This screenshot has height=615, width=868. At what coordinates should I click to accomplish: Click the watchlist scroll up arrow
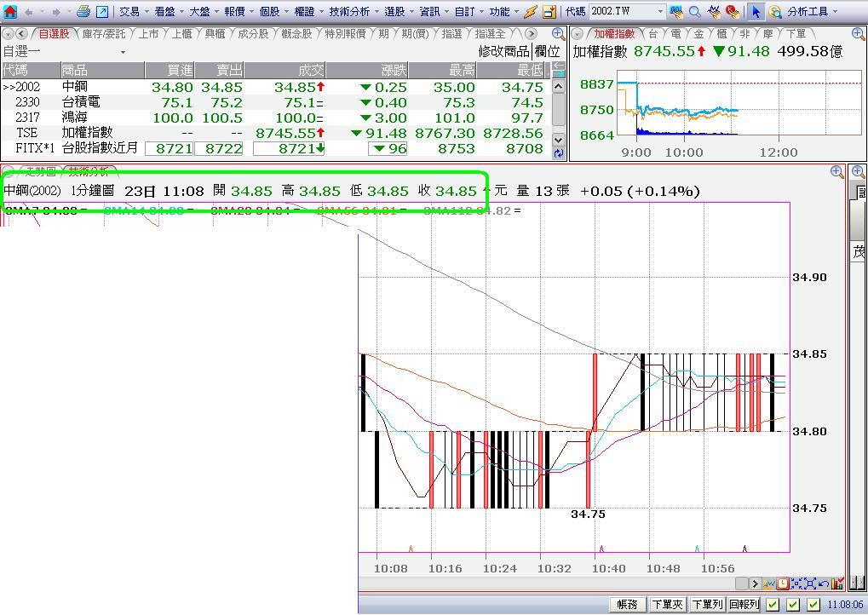point(559,86)
